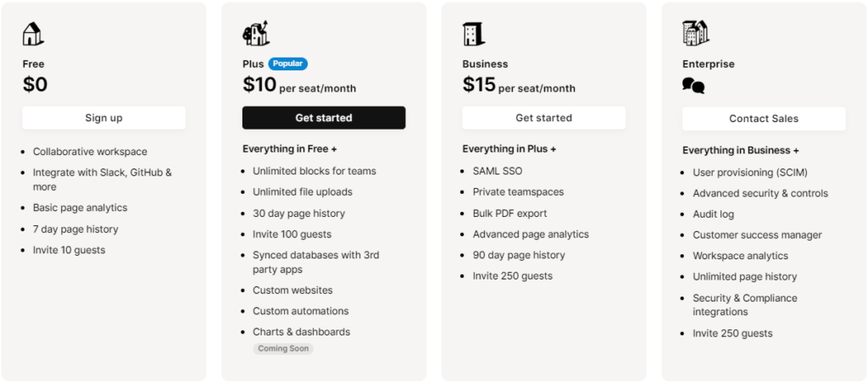Image resolution: width=868 pixels, height=382 pixels.
Task: Click the Plus plan building icon
Action: pos(255,33)
